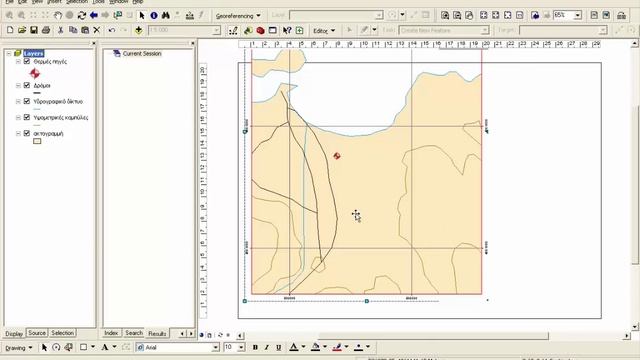Uncheck the Υψομετρικές καμπύλες layer
The height and width of the screenshot is (360, 640).
point(27,117)
